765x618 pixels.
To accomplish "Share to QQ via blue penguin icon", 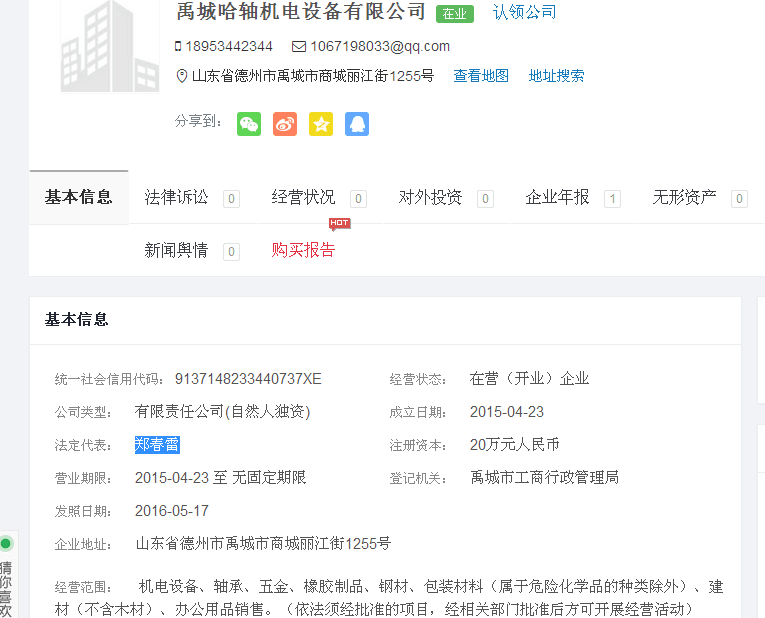I will (x=357, y=123).
